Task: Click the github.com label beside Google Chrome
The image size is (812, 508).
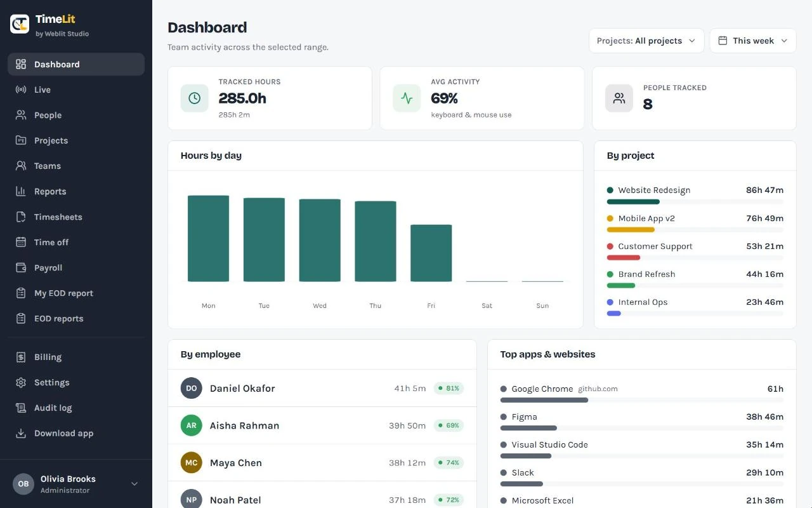Action: [x=598, y=389]
